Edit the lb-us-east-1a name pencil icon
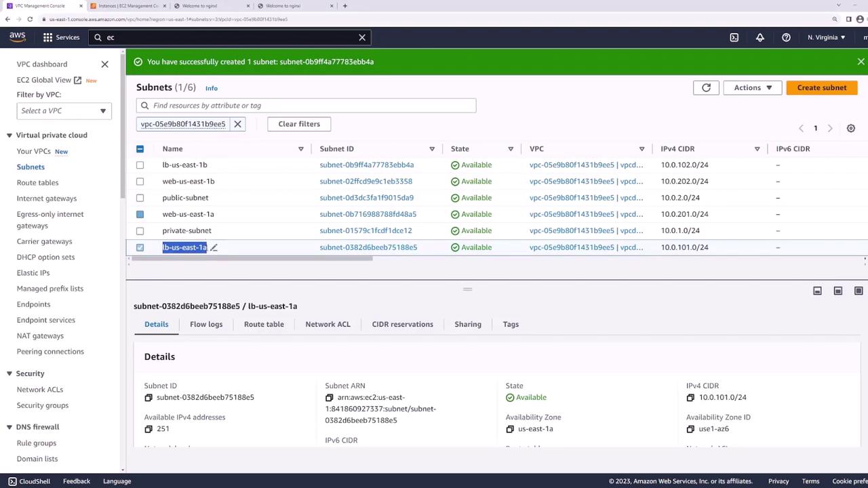868x488 pixels. 214,247
